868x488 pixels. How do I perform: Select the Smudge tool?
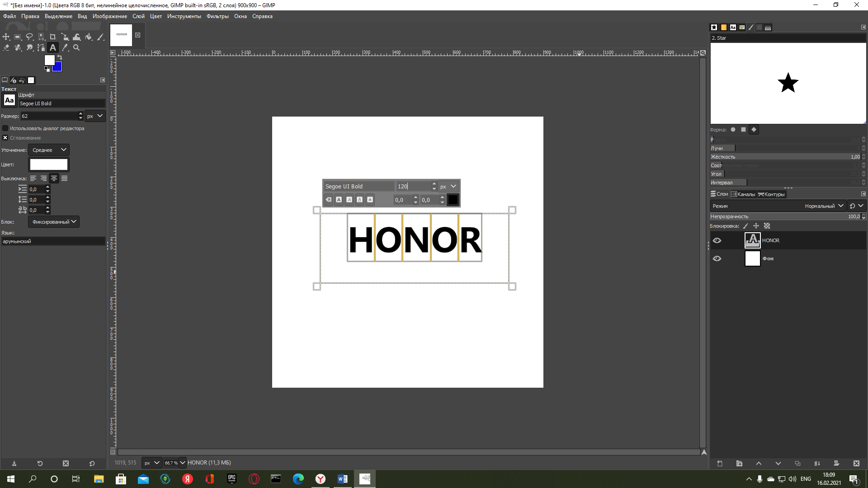click(29, 47)
